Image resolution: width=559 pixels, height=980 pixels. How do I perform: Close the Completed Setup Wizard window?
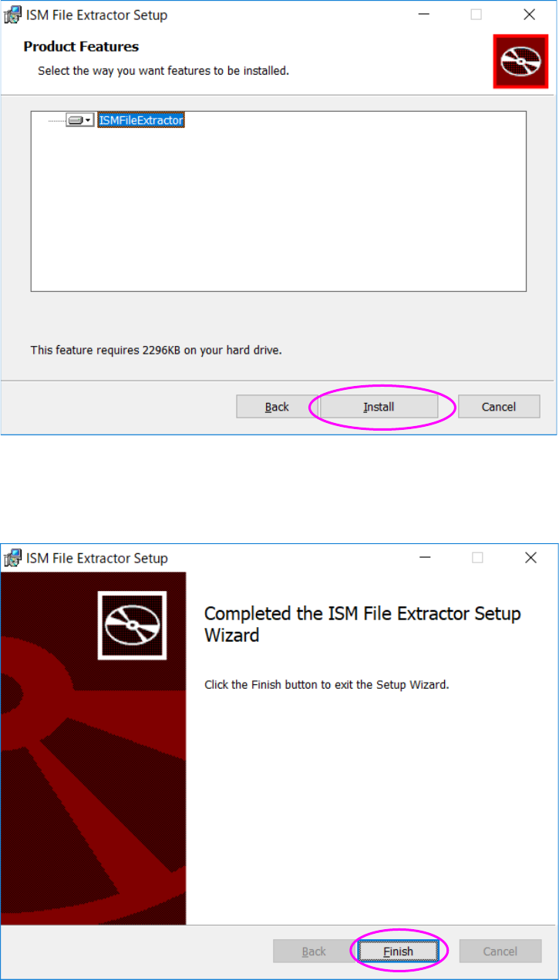(530, 558)
